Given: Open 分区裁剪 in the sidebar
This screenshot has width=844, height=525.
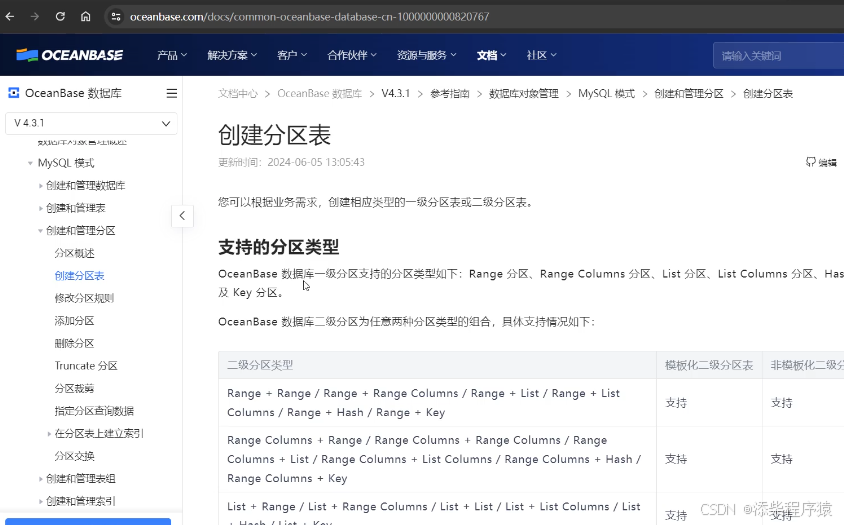Looking at the screenshot, I should pos(74,388).
